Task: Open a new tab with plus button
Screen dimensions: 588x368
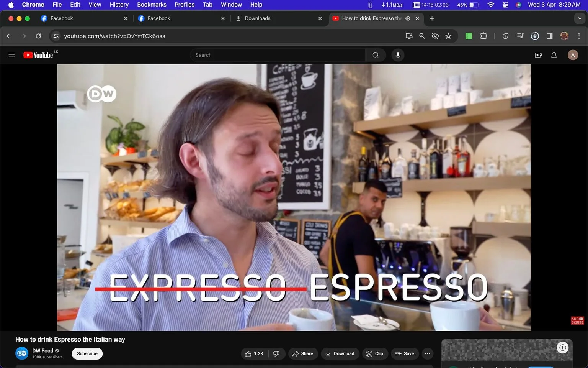Action: pyautogui.click(x=432, y=18)
